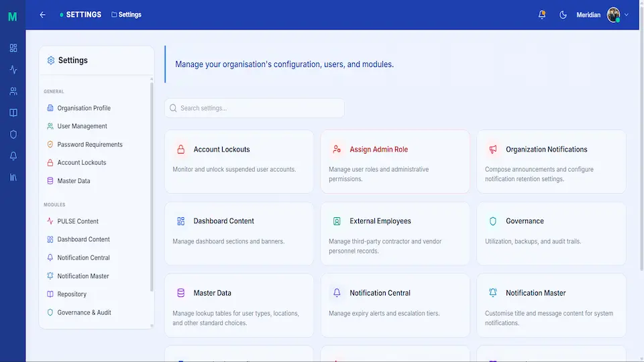Open the library icon in left rail
Image resolution: width=644 pixels, height=362 pixels.
(13, 177)
